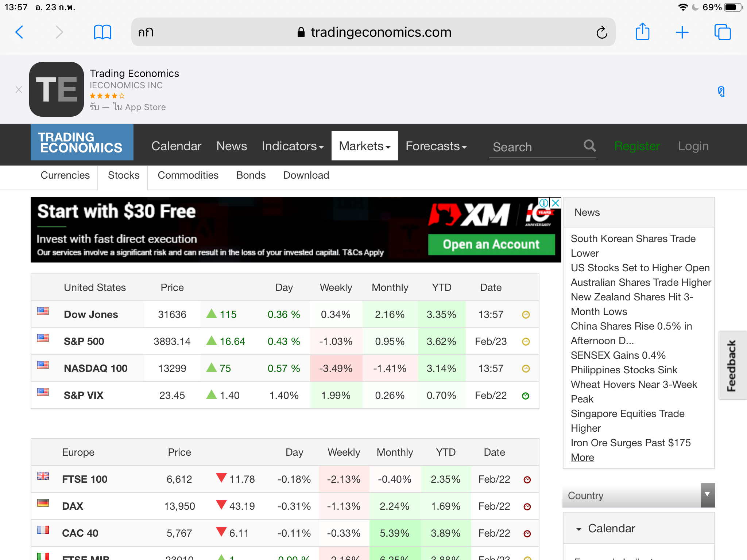Click the clock icon in Dow Jones row
Viewport: 747px width, 560px height.
[x=526, y=315]
